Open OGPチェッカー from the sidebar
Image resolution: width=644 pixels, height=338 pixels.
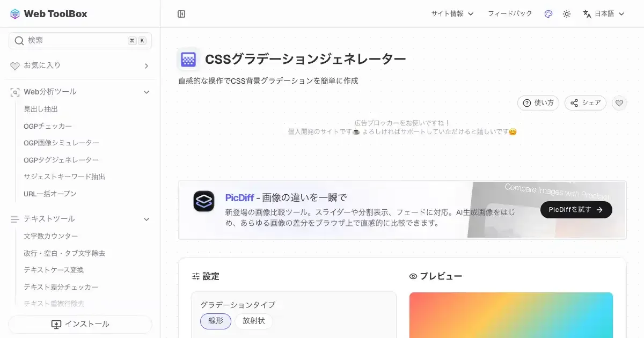click(x=48, y=126)
